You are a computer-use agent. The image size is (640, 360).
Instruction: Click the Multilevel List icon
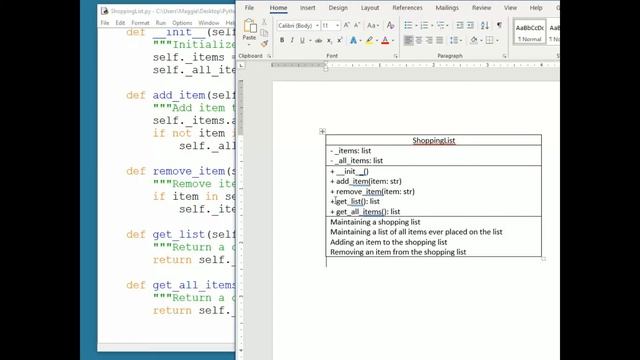(x=440, y=25)
